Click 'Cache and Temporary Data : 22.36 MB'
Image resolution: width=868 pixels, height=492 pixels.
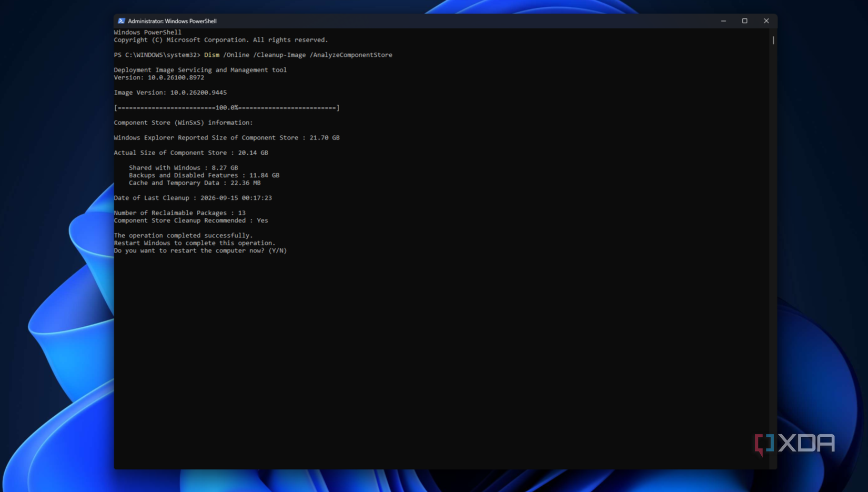coord(195,183)
